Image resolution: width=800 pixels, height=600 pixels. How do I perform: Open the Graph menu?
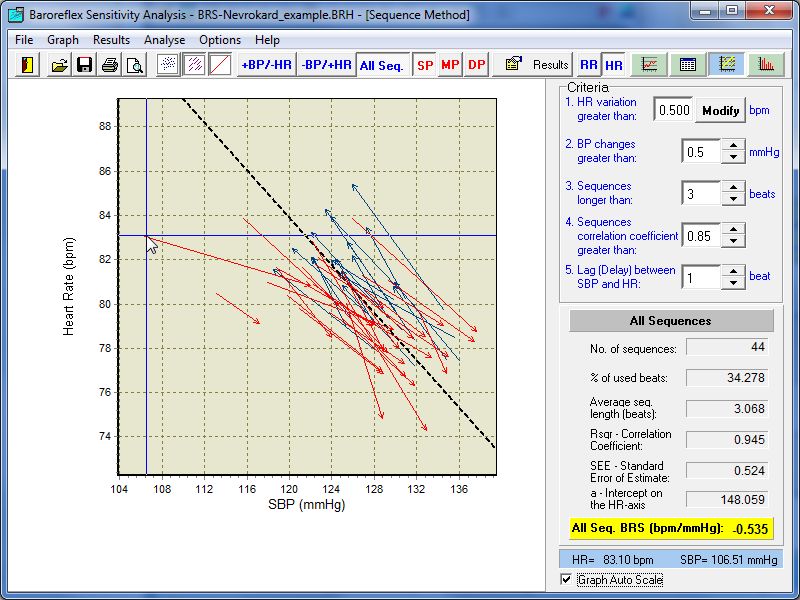[63, 40]
